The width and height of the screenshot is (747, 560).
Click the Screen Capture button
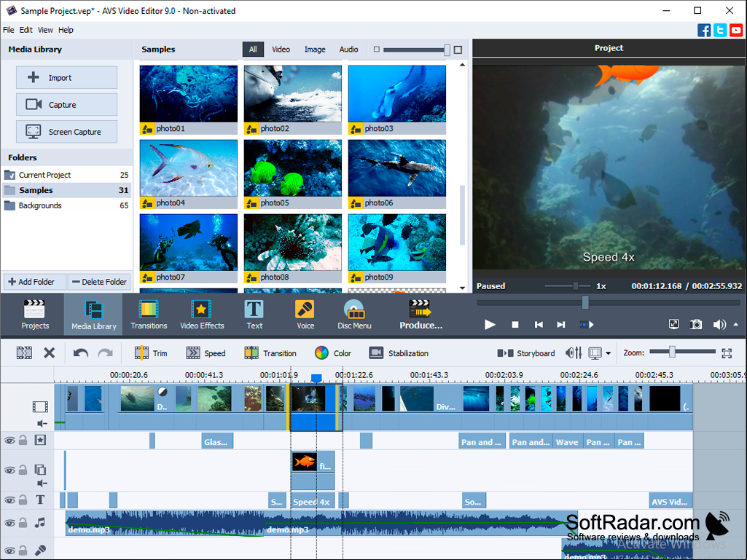67,132
